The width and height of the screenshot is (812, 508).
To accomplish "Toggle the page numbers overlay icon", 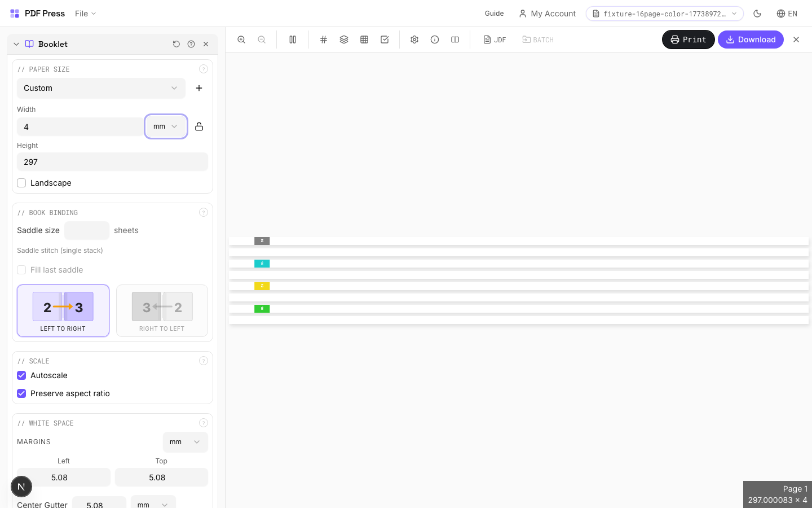I will [x=323, y=40].
